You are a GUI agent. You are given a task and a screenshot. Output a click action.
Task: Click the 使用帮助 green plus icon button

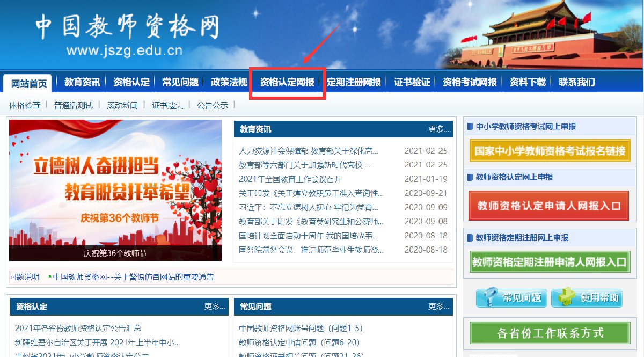click(x=586, y=297)
